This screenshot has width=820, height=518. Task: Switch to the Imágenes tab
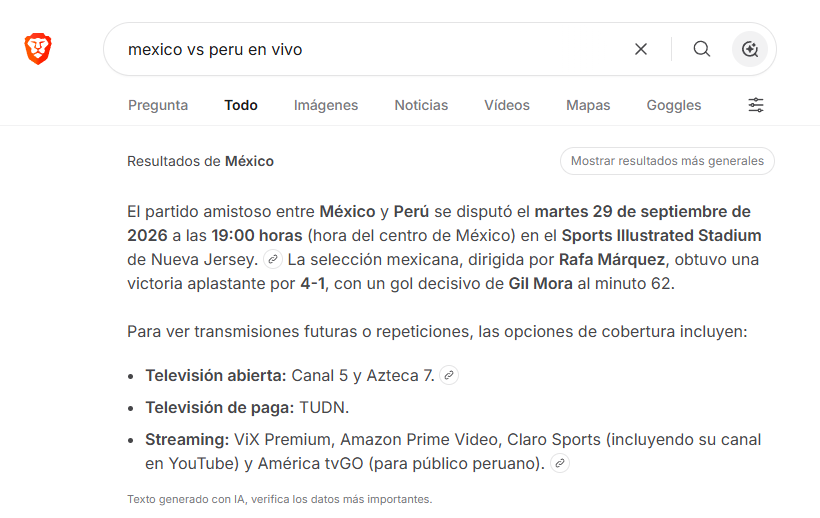coord(326,105)
